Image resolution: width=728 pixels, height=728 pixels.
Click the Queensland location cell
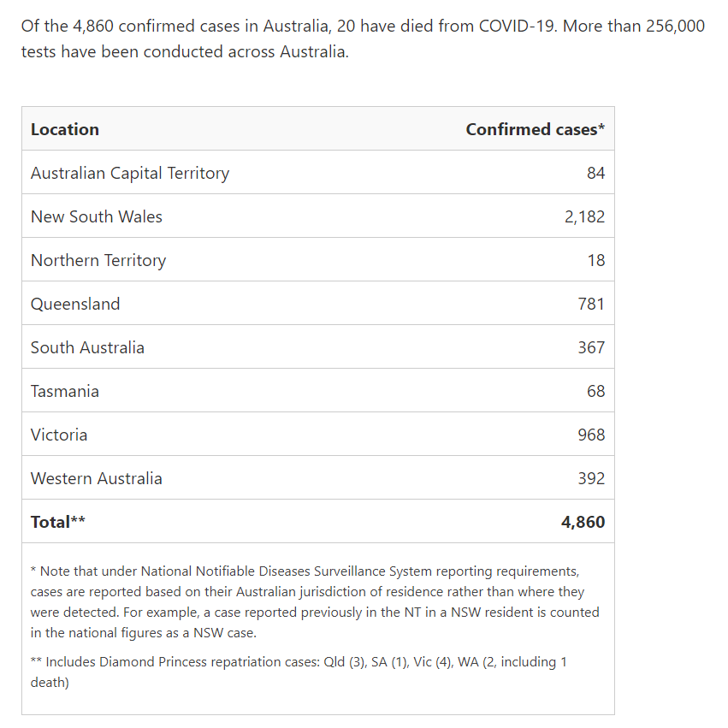(x=75, y=304)
